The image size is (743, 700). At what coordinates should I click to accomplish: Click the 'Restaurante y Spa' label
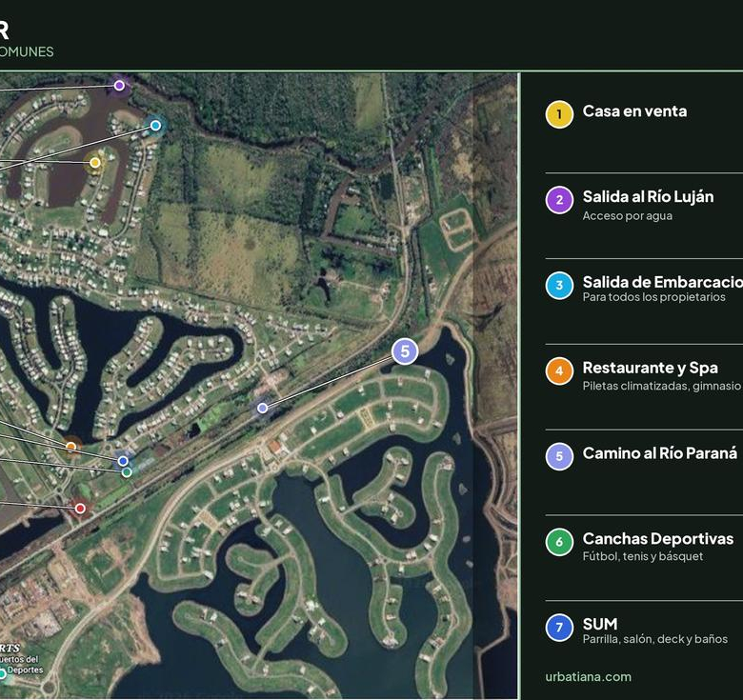pos(650,368)
